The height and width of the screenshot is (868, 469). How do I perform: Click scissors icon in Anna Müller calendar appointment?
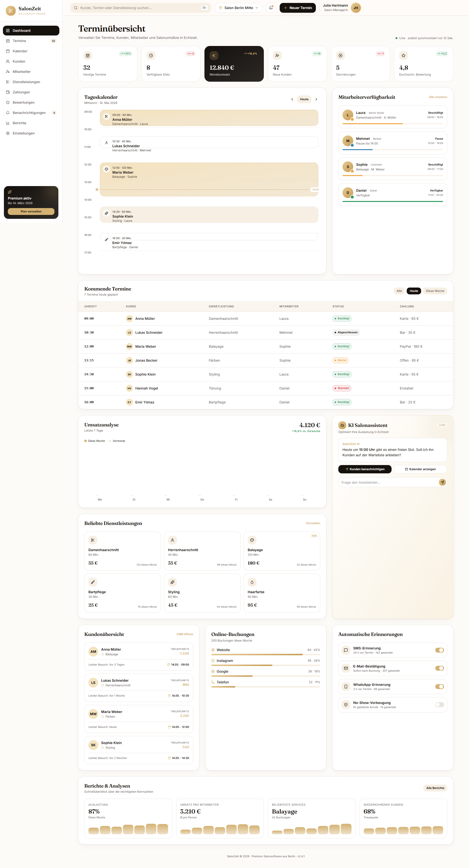[107, 116]
